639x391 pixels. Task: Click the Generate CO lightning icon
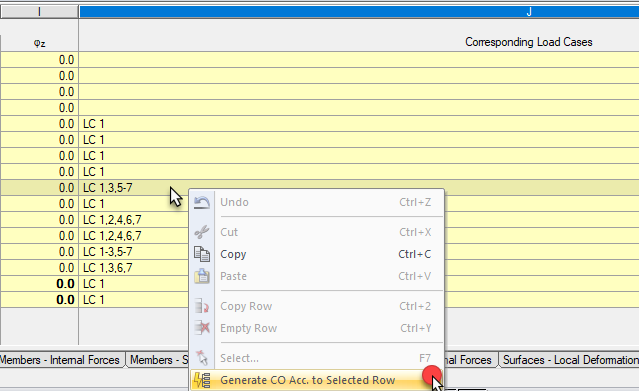click(202, 380)
